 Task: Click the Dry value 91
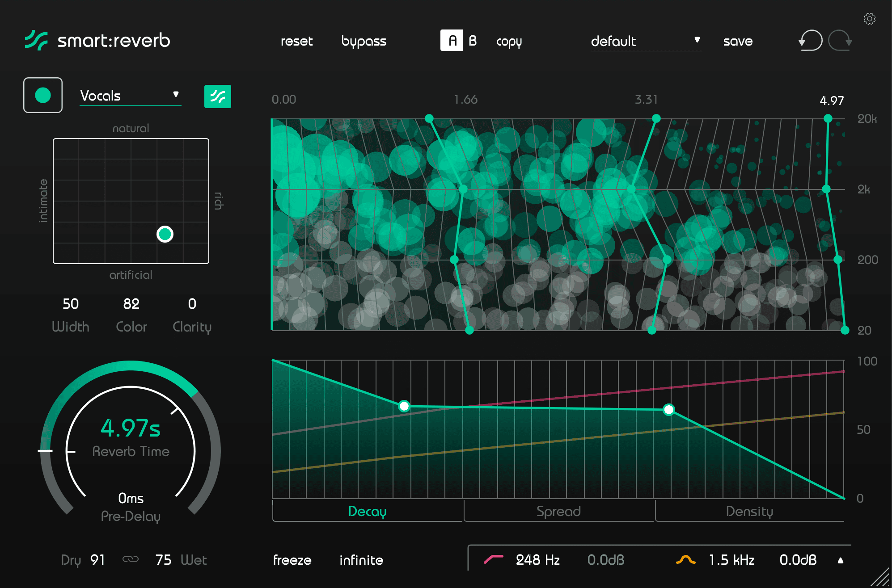(x=97, y=560)
